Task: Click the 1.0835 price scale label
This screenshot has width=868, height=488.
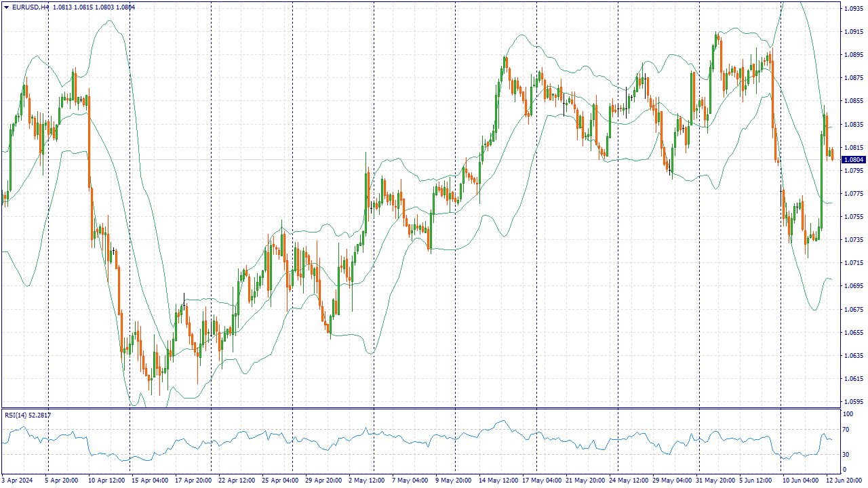Action: click(853, 124)
